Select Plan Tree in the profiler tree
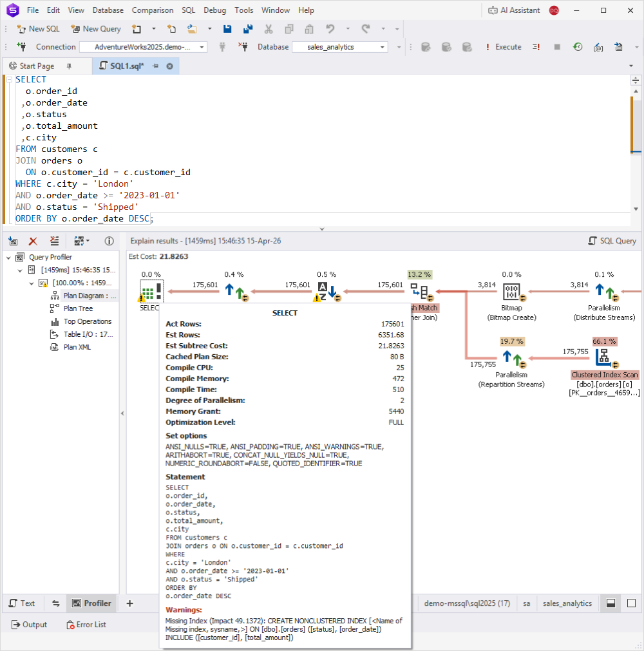 coord(72,308)
